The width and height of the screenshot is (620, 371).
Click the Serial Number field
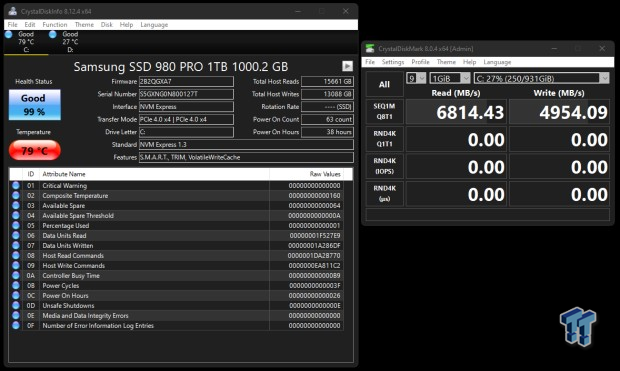186,94
